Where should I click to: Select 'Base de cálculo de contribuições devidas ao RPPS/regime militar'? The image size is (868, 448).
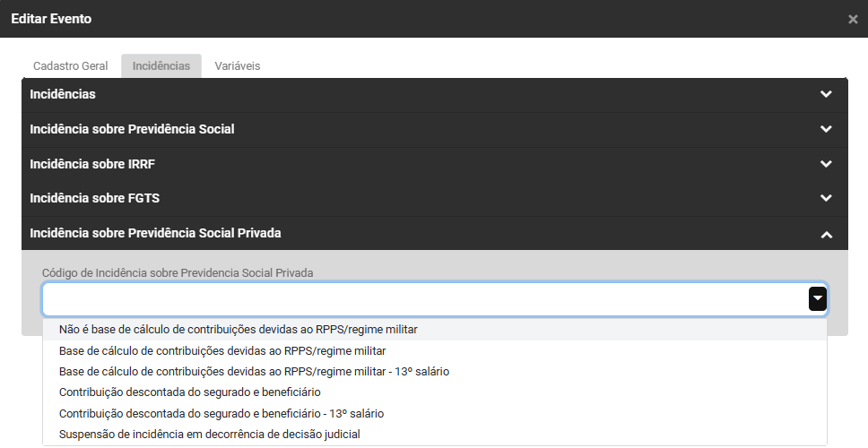pyautogui.click(x=222, y=350)
